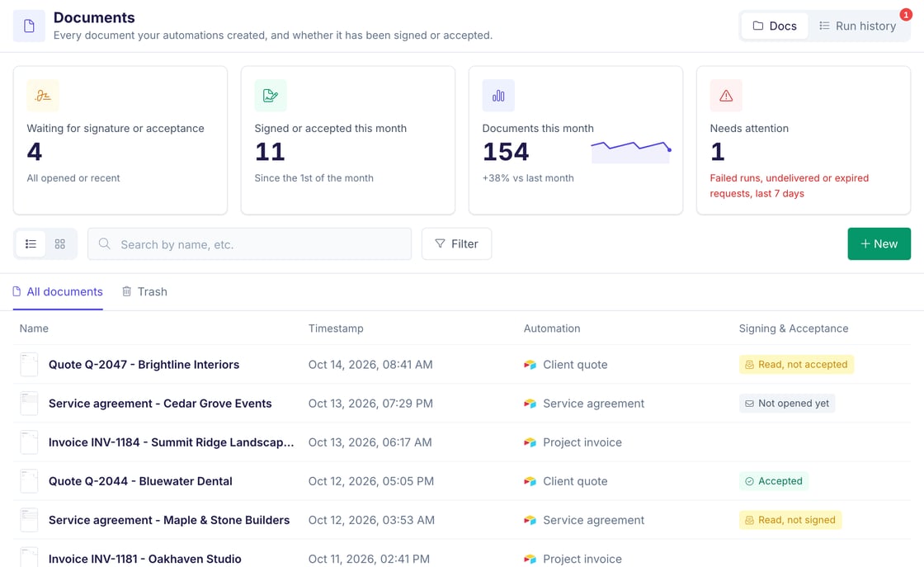Click the green New button
The width and height of the screenshot is (924, 567).
pos(879,244)
